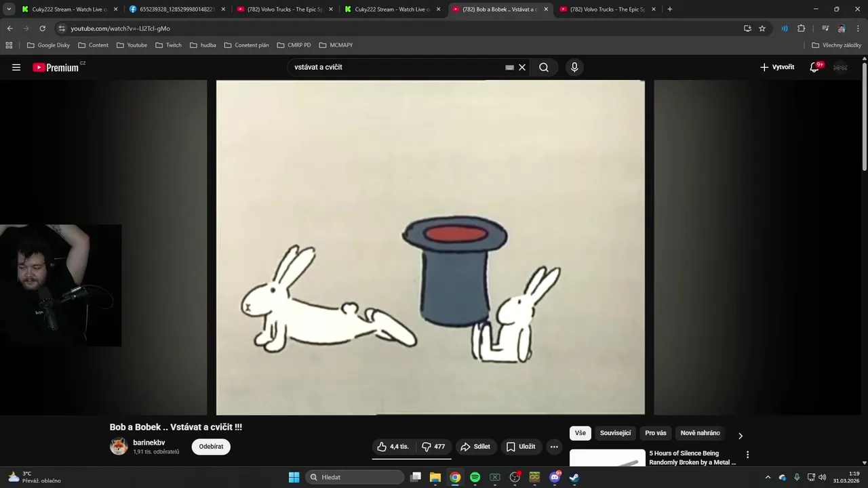Open YouTube account avatar menu
The height and width of the screenshot is (488, 868).
click(x=840, y=67)
